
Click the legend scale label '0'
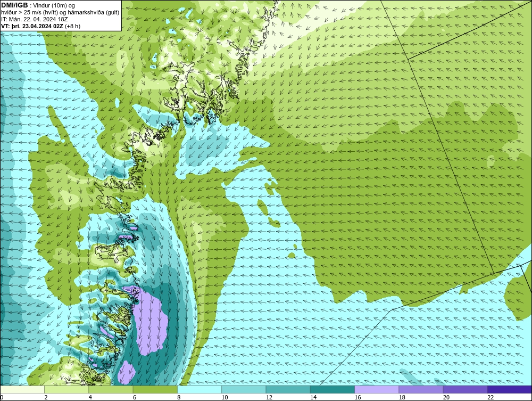pos(2,397)
